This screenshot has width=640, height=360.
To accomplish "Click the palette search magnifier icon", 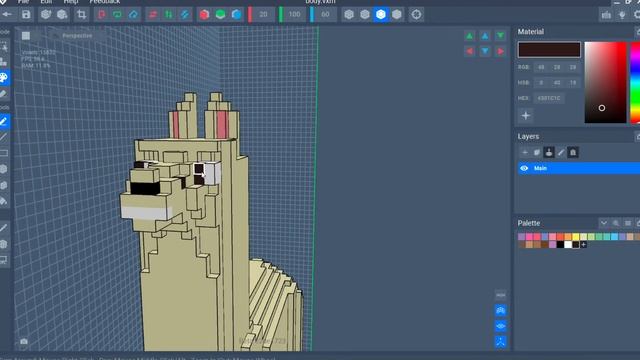I will tap(616, 223).
